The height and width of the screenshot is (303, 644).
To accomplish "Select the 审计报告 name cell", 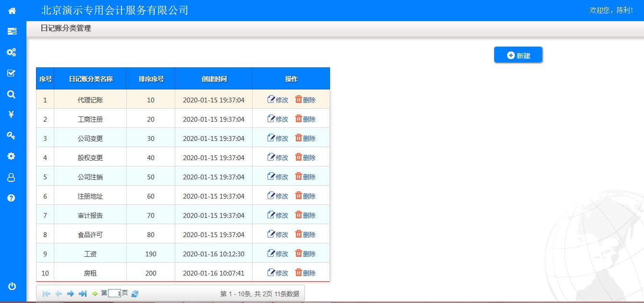I will 90,215.
